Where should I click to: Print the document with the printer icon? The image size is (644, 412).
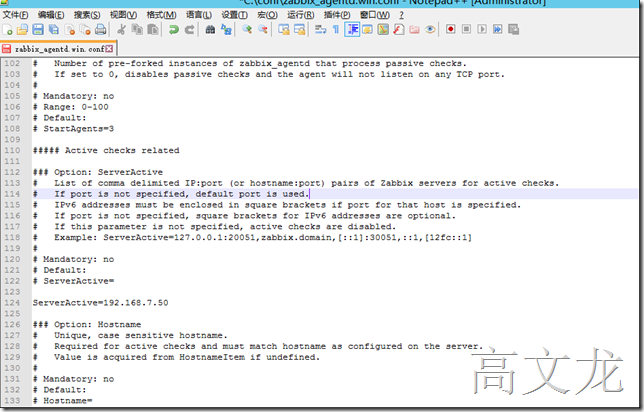click(101, 30)
